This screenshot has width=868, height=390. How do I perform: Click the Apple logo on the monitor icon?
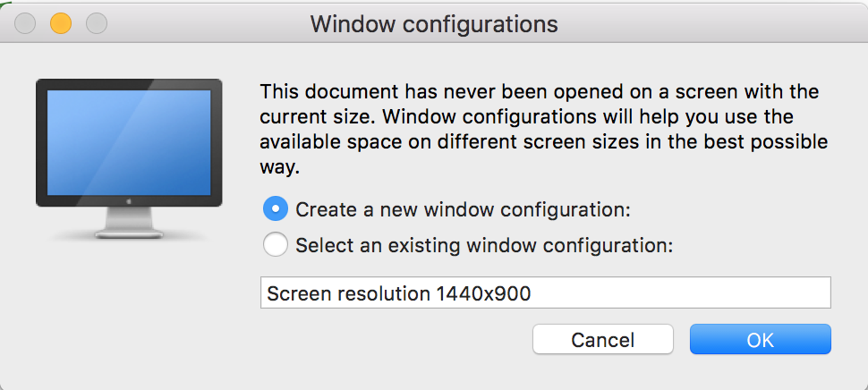pos(127,202)
